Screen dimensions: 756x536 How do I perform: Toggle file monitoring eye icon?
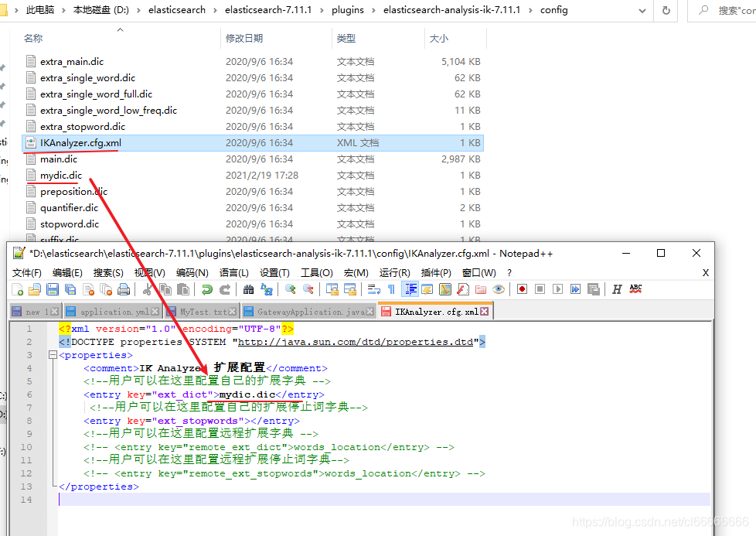click(x=499, y=289)
